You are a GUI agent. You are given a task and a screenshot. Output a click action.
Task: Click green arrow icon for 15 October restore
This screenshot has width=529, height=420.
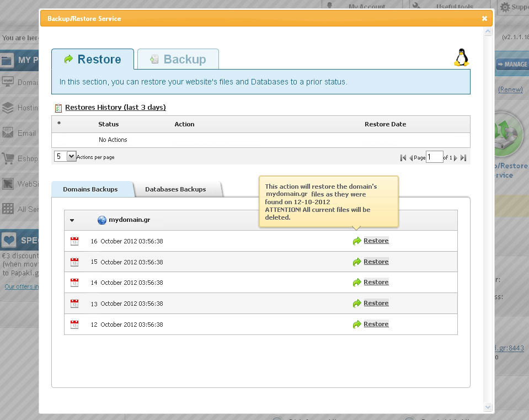357,262
